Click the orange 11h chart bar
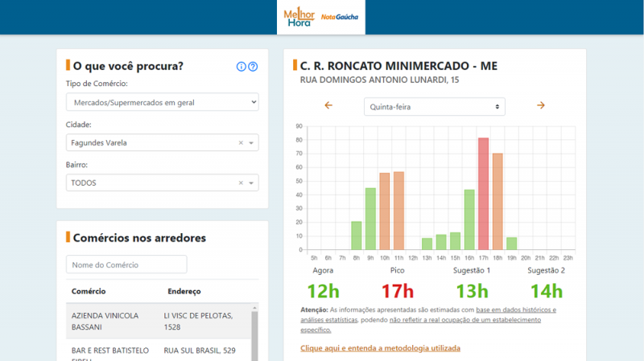The height and width of the screenshot is (361, 644). point(398,211)
